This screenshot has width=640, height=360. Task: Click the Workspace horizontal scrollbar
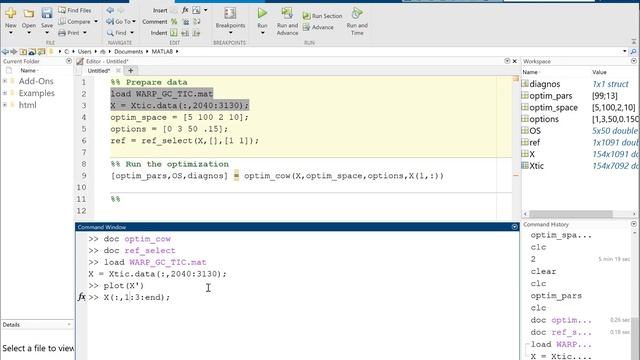pos(571,214)
